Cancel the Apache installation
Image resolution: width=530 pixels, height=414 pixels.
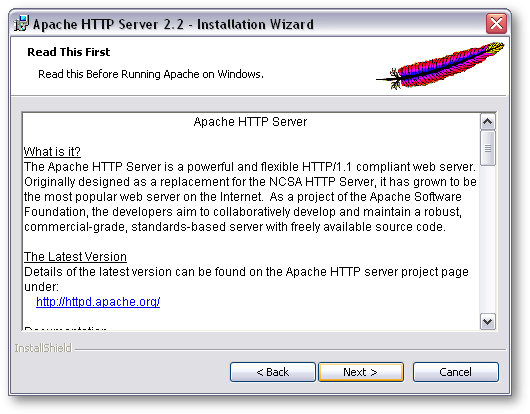[x=455, y=372]
